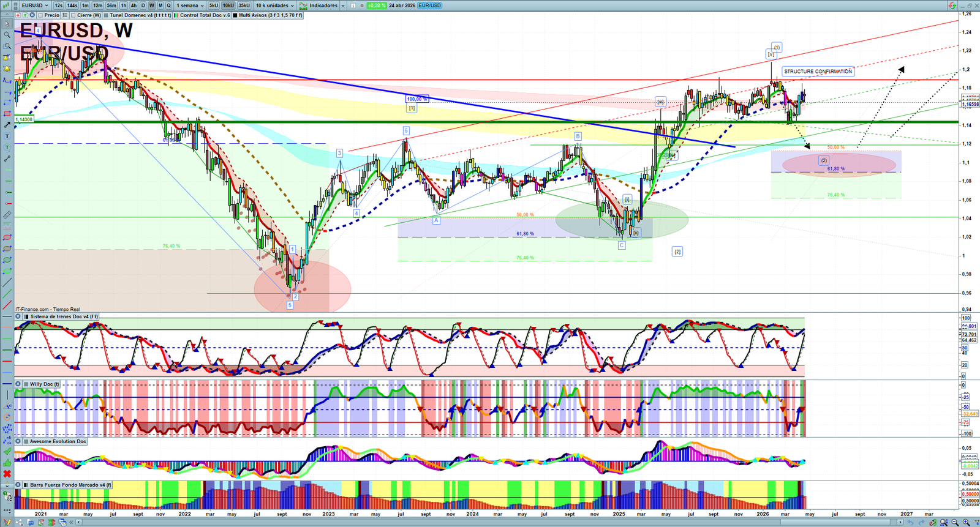Click the +0,28 % change badge

click(377, 6)
